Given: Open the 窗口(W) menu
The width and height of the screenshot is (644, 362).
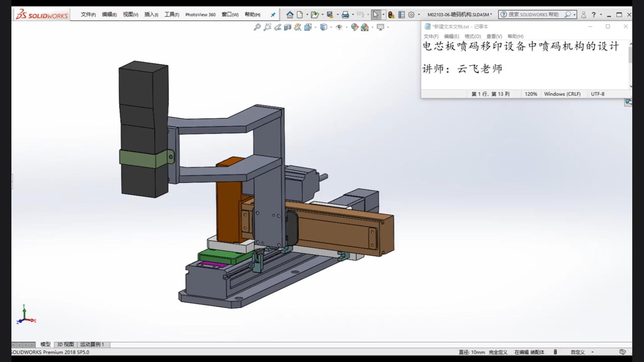Looking at the screenshot, I should click(x=230, y=14).
